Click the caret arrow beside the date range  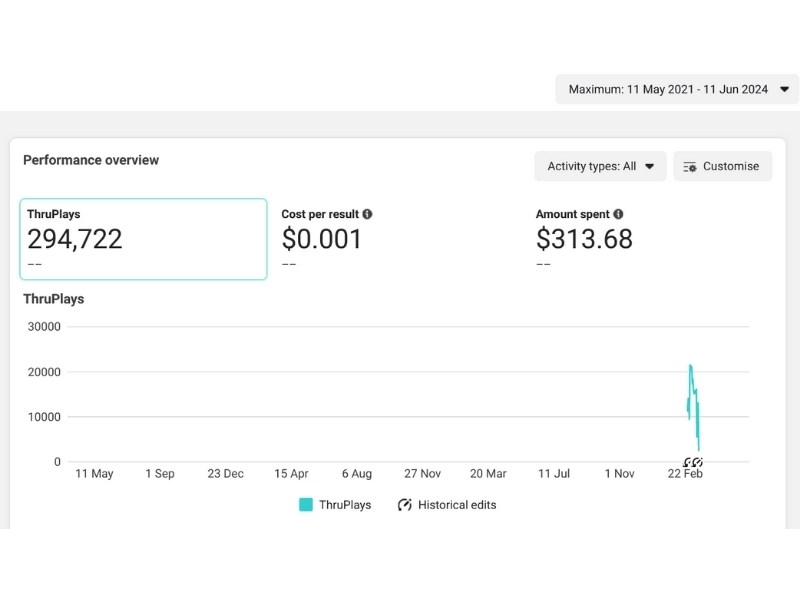coord(784,89)
